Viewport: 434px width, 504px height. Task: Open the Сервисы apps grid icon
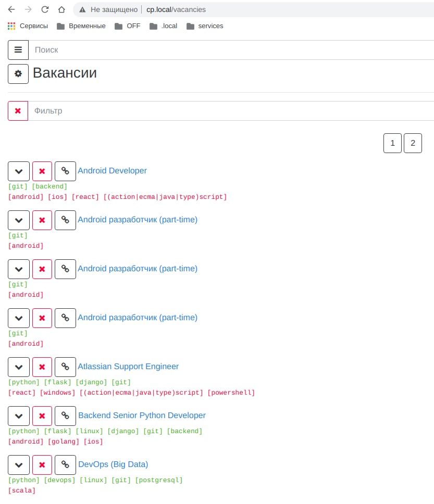(11, 26)
